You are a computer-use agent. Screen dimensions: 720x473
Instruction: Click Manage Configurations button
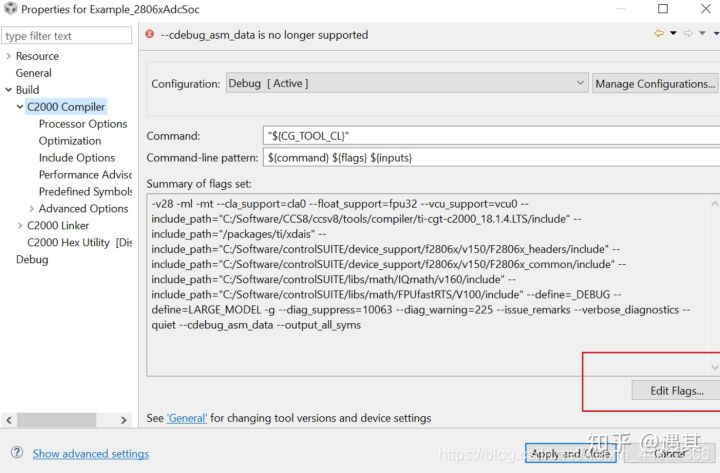point(655,84)
